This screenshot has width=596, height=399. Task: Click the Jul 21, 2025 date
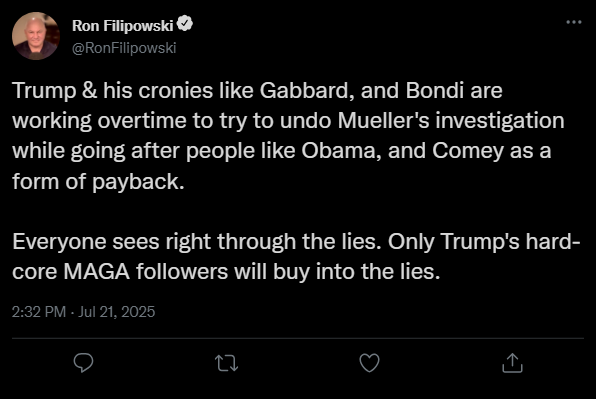click(x=117, y=312)
